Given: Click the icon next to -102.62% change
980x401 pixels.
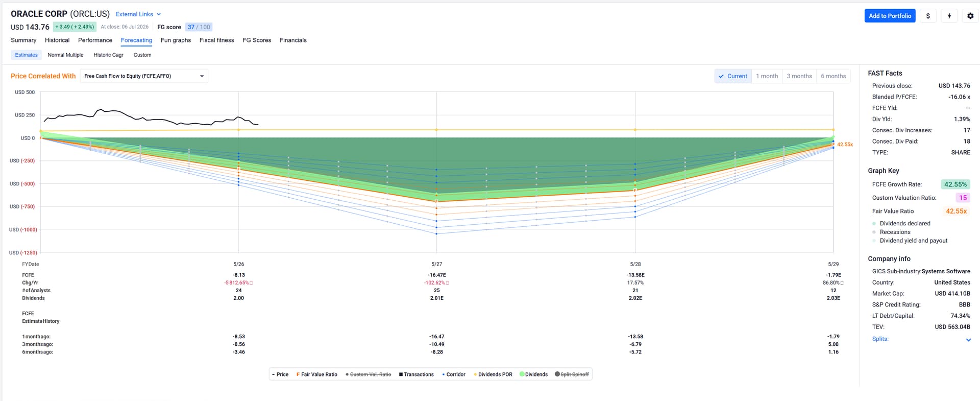Looking at the screenshot, I should [448, 282].
